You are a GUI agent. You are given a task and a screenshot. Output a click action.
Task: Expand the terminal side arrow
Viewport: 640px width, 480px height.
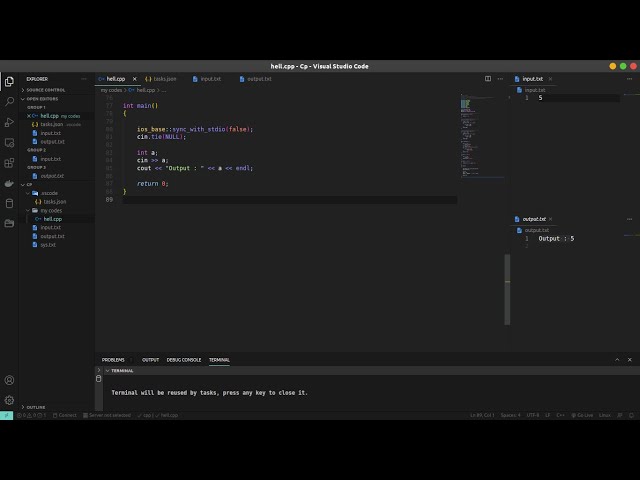pos(98,370)
